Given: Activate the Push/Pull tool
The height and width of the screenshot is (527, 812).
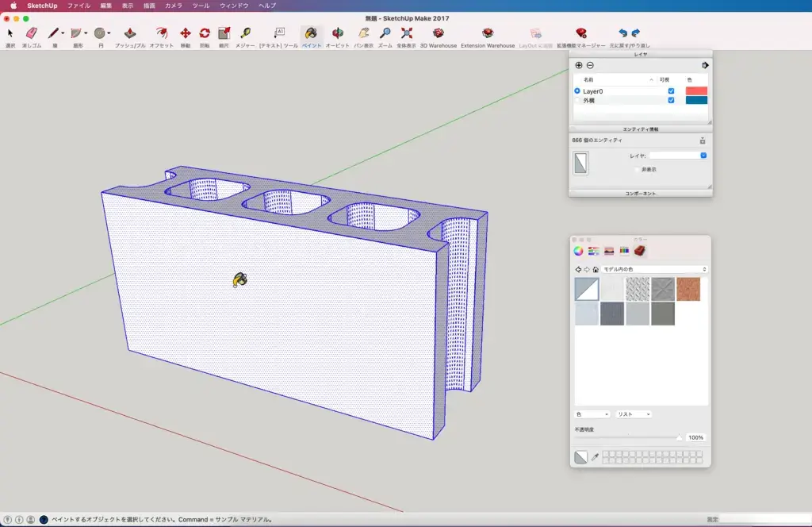Looking at the screenshot, I should [x=130, y=33].
